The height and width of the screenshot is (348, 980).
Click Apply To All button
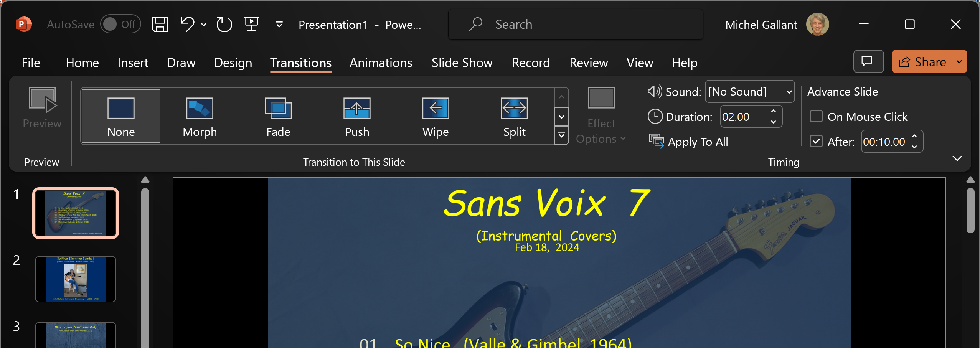coord(688,142)
